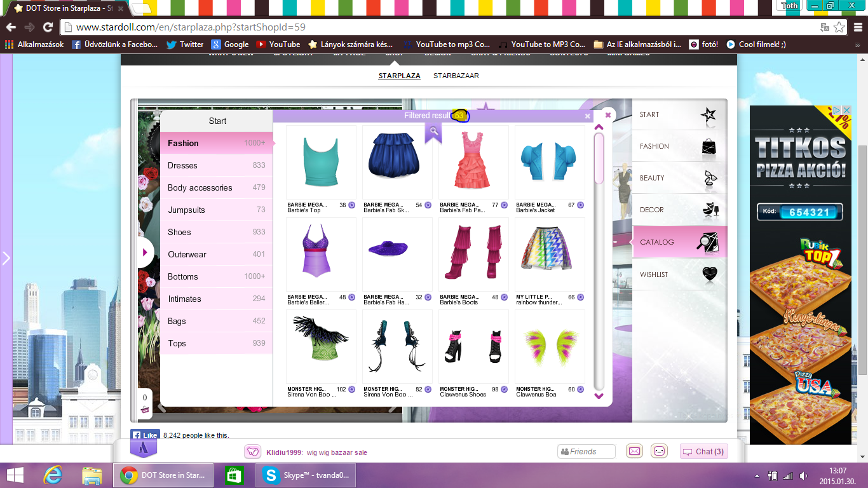Open Barbie's Jacket thumbnail
Screen dimensions: 868x488
click(x=550, y=163)
